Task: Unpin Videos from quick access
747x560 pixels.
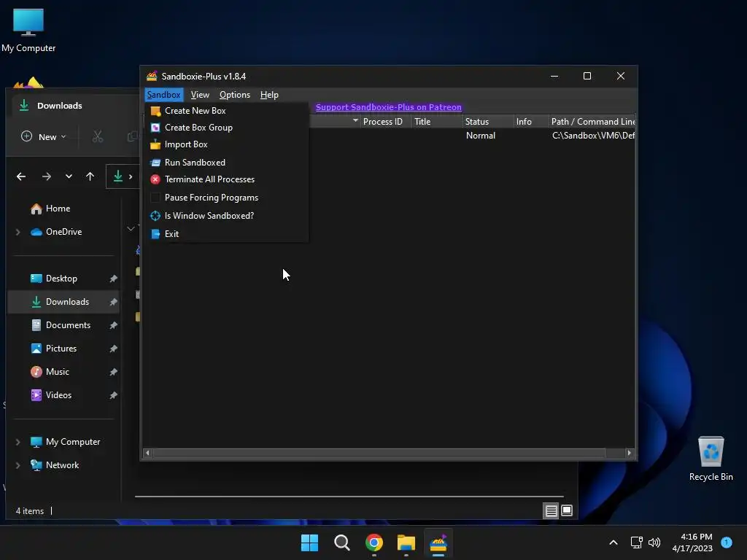Action: click(113, 395)
